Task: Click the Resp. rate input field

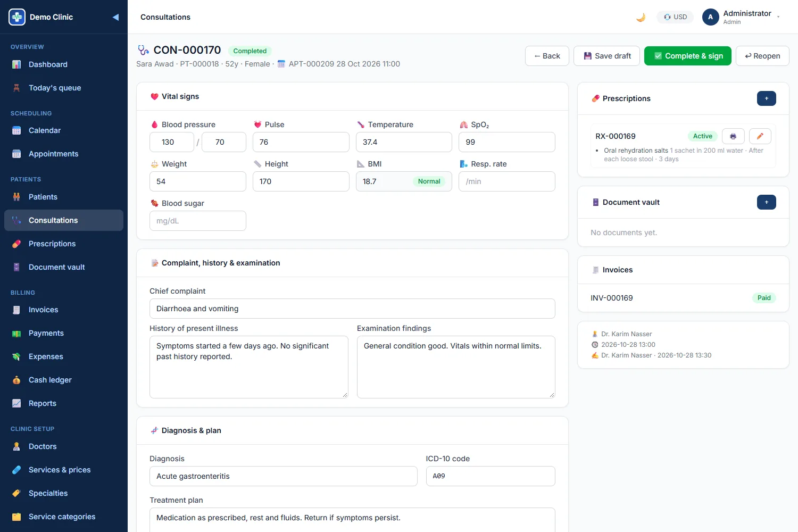Action: [x=507, y=181]
